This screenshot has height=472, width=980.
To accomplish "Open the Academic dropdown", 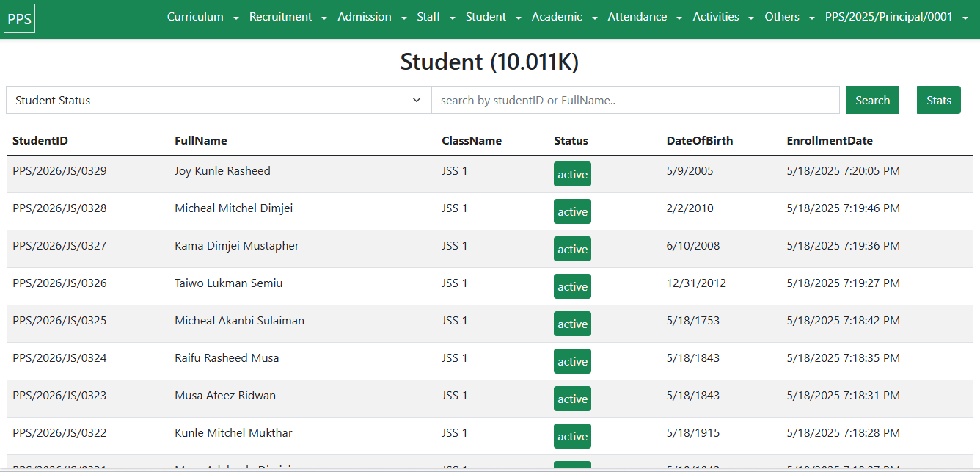I will pyautogui.click(x=564, y=17).
